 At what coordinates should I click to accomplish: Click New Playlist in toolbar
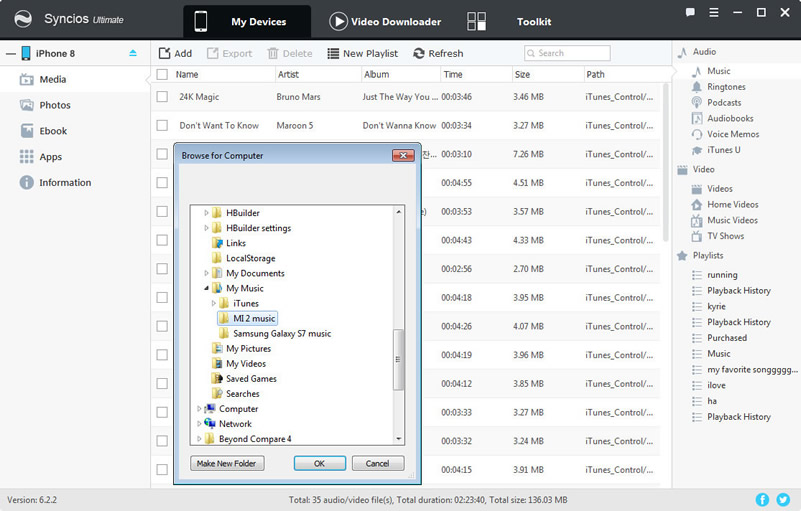point(362,53)
